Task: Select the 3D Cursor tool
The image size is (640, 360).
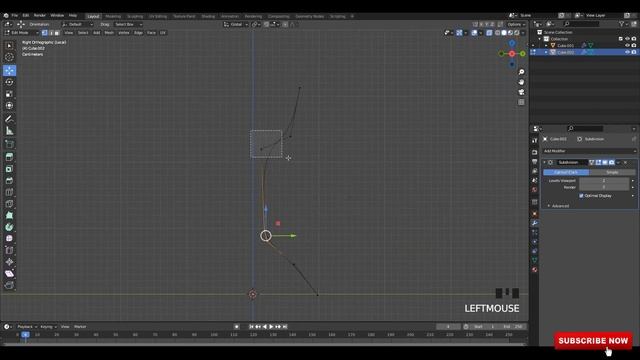Action: [x=9, y=58]
